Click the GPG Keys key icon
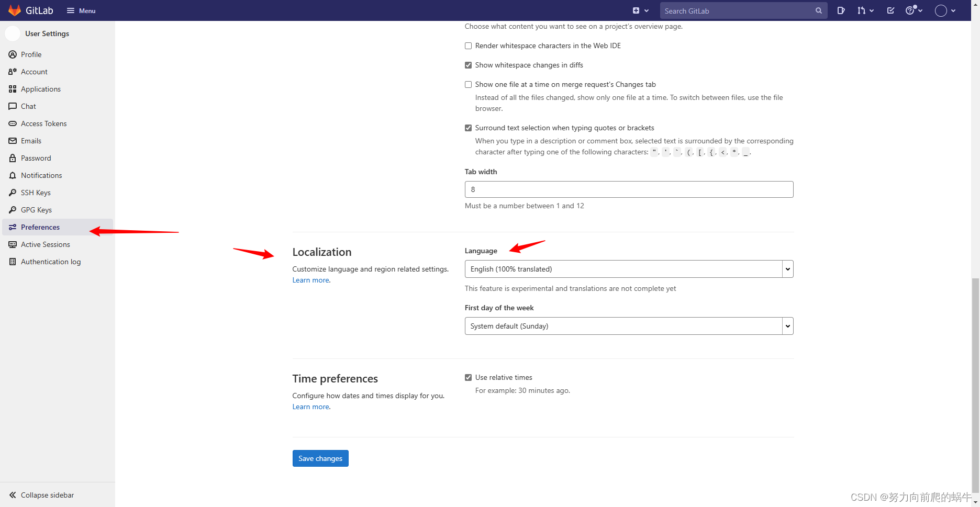980x507 pixels. [13, 210]
